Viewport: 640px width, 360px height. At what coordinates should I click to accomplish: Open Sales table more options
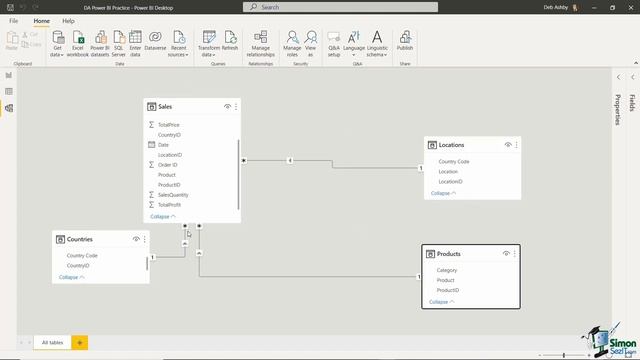236,107
